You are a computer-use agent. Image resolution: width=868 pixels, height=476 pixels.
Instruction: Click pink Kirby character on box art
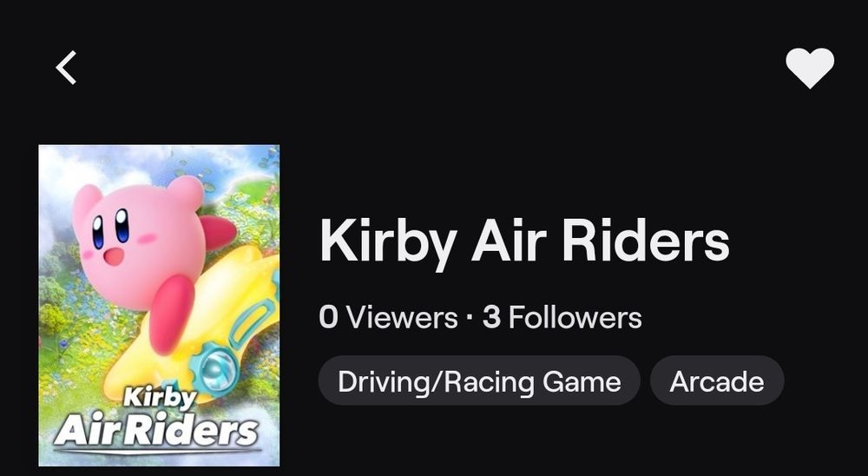point(147,249)
